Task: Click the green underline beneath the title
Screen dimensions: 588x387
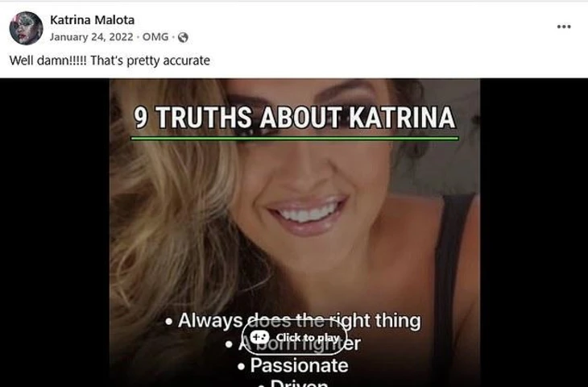Action: 295,139
